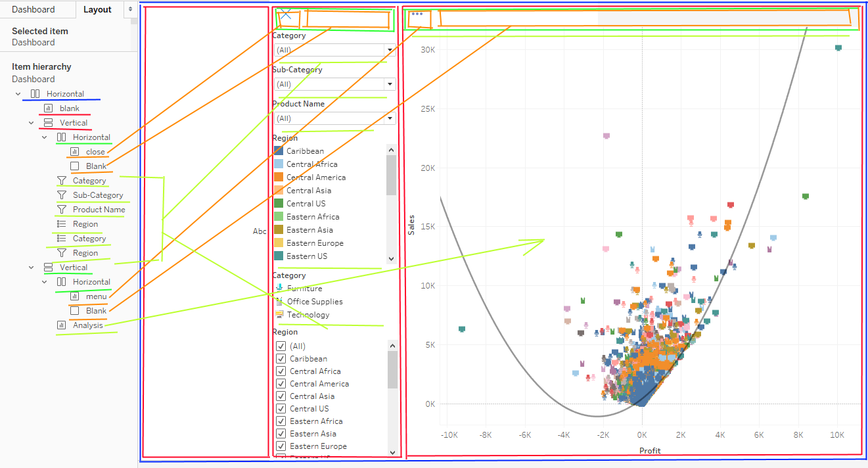Viewport: 868px width, 468px height.
Task: Click the Central America orange color swatch
Action: 279,177
